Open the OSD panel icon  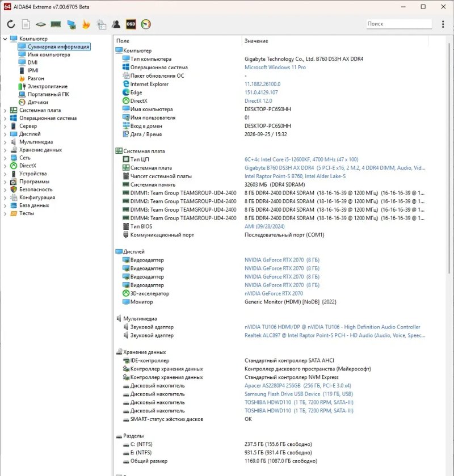(x=131, y=24)
